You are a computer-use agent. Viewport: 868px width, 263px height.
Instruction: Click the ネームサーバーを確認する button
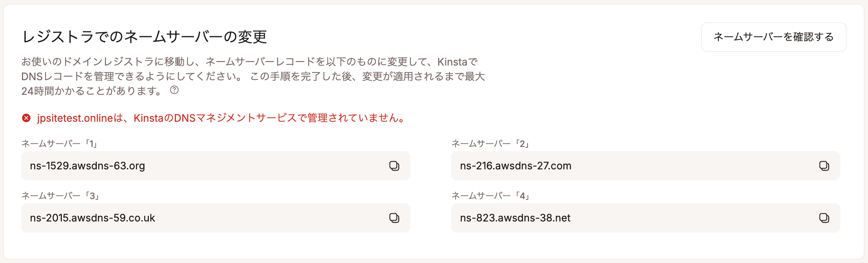pyautogui.click(x=773, y=37)
